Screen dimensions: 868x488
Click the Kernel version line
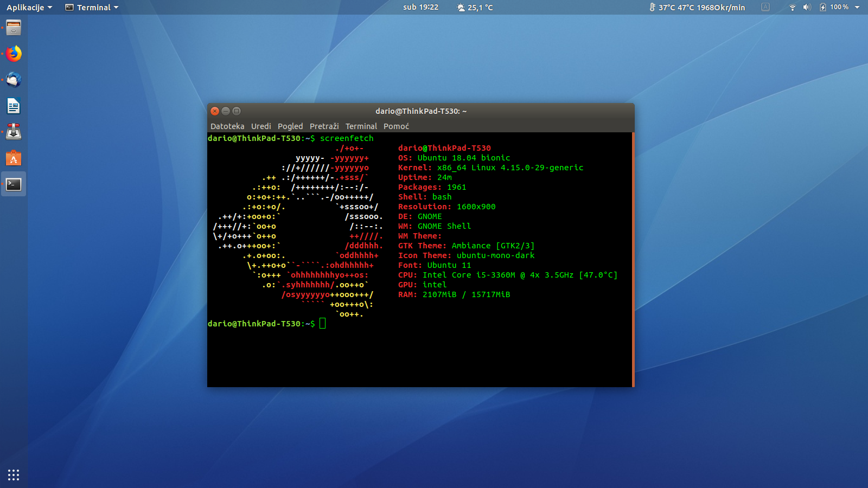pos(491,168)
